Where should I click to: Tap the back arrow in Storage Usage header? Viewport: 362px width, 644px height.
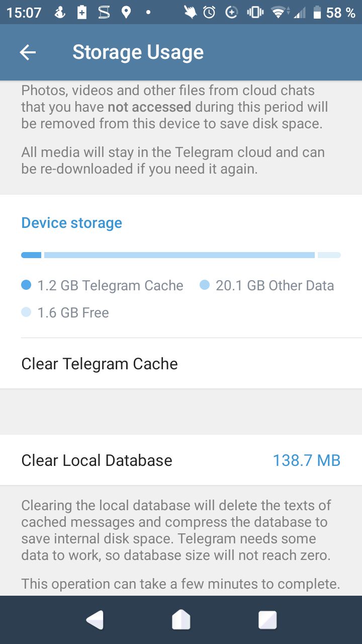pyautogui.click(x=28, y=52)
